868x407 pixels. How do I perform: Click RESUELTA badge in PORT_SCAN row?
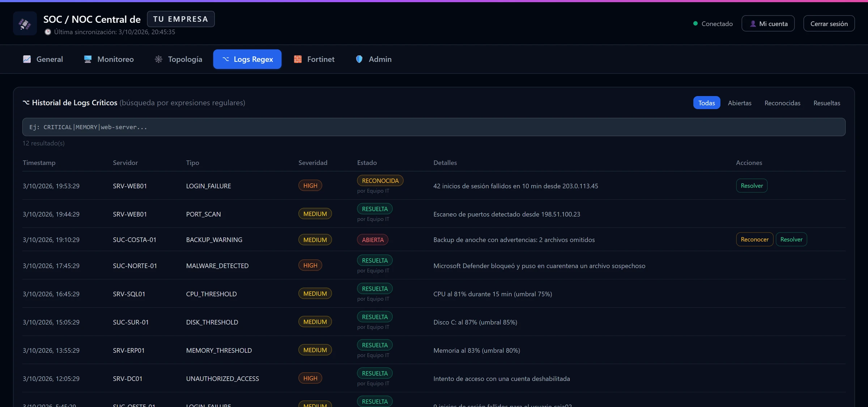point(375,209)
